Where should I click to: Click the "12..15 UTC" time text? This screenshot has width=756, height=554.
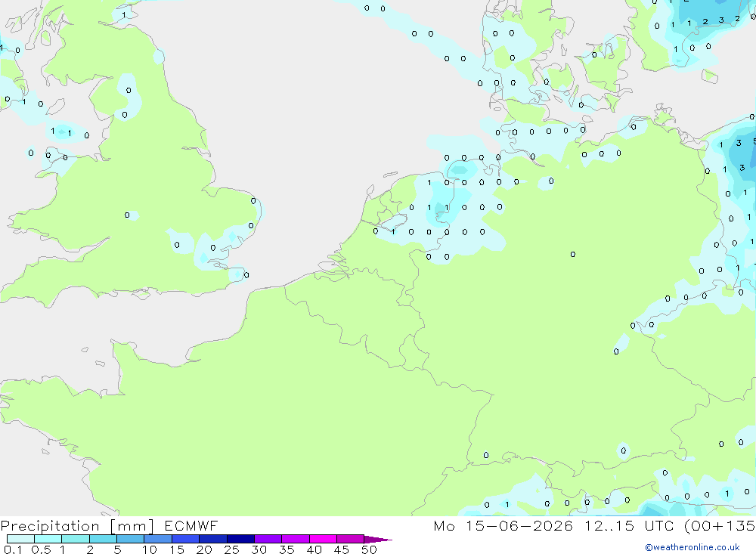pyautogui.click(x=629, y=525)
